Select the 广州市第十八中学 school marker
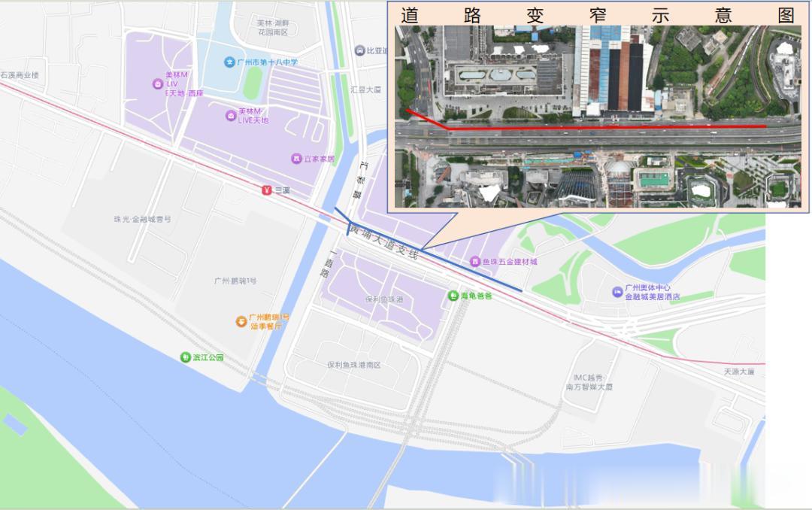812x510 pixels. 229,62
